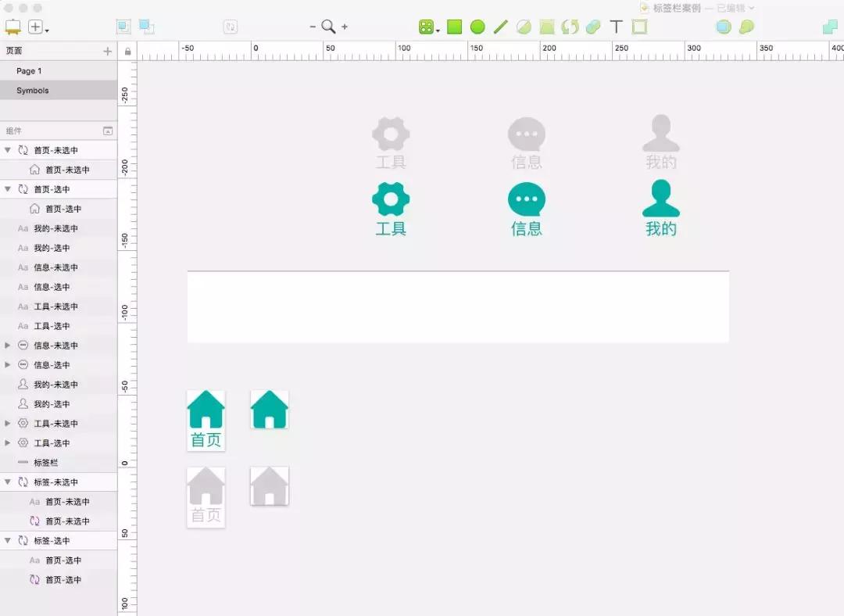This screenshot has height=616, width=844.
Task: Expand the 标签-未选中 symbol group
Action: [6, 482]
